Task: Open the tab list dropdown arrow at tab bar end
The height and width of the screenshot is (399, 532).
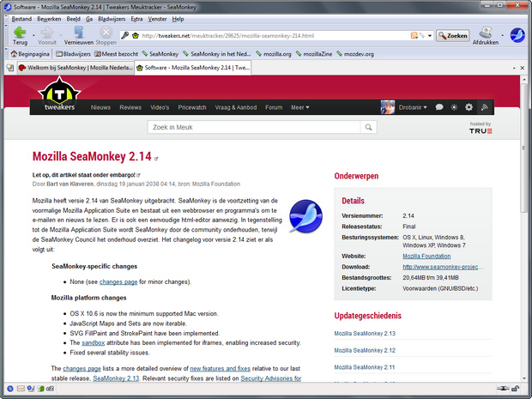Action: 514,68
